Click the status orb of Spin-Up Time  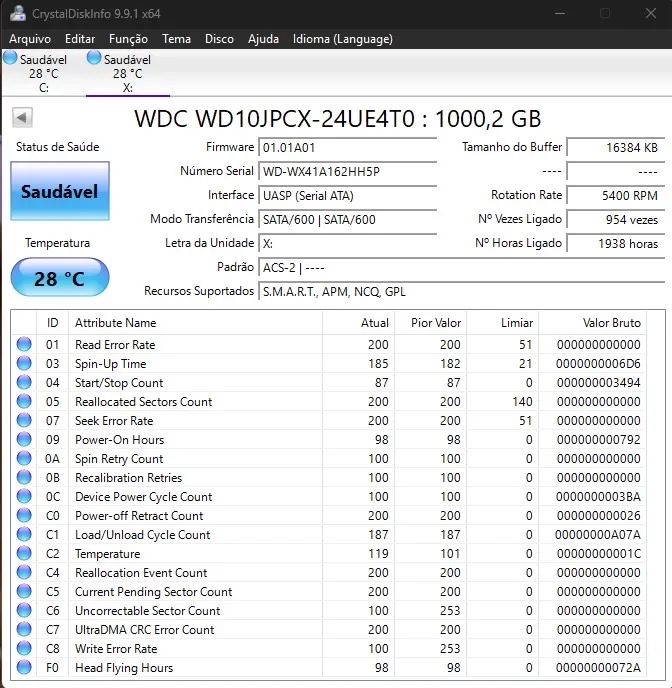[24, 363]
